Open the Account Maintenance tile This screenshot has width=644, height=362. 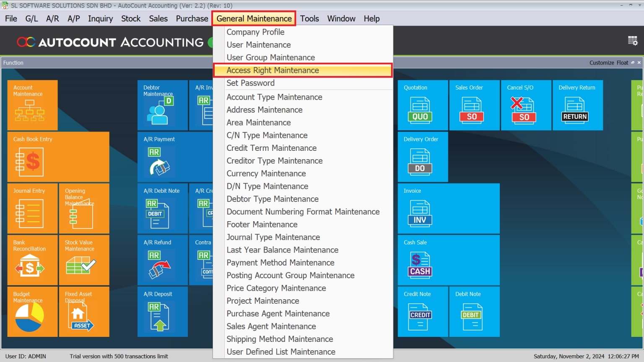click(x=32, y=105)
